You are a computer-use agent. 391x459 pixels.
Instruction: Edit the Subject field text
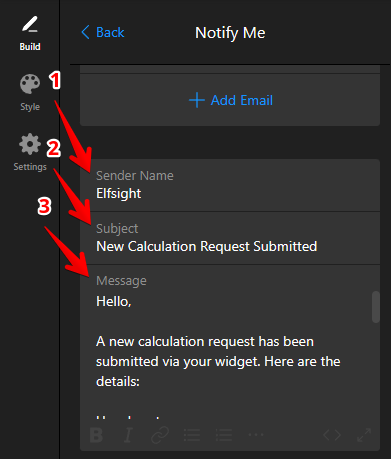(x=230, y=238)
